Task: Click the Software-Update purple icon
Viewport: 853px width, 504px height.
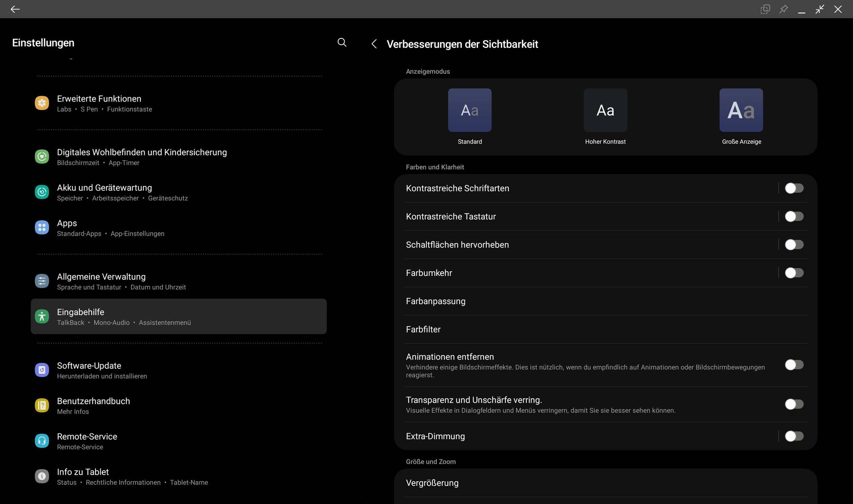Action: click(x=42, y=370)
